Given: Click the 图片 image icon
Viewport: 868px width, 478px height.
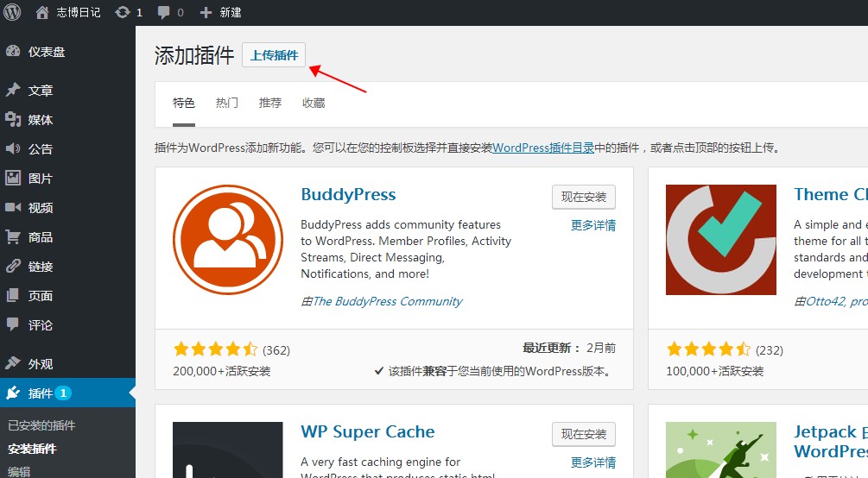Looking at the screenshot, I should pyautogui.click(x=13, y=178).
